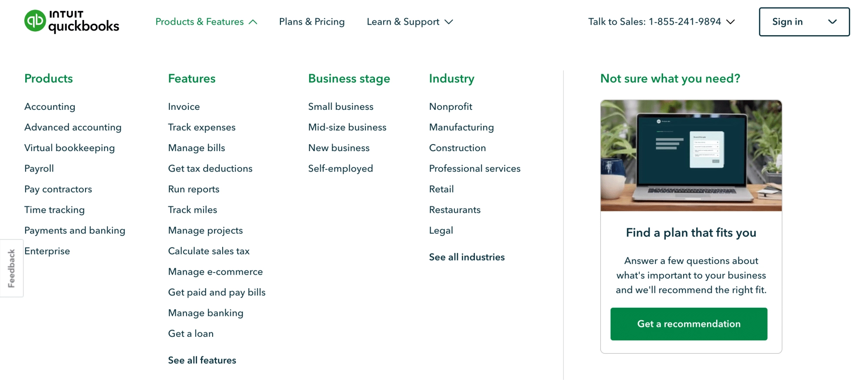The width and height of the screenshot is (868, 382).
Task: Collapse the Products & Features menu chevron
Action: pyautogui.click(x=253, y=22)
